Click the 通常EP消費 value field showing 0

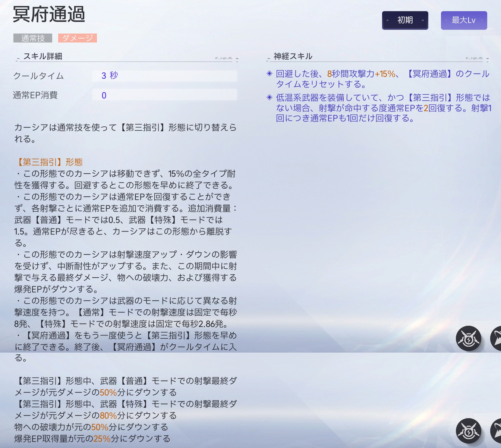pos(164,95)
